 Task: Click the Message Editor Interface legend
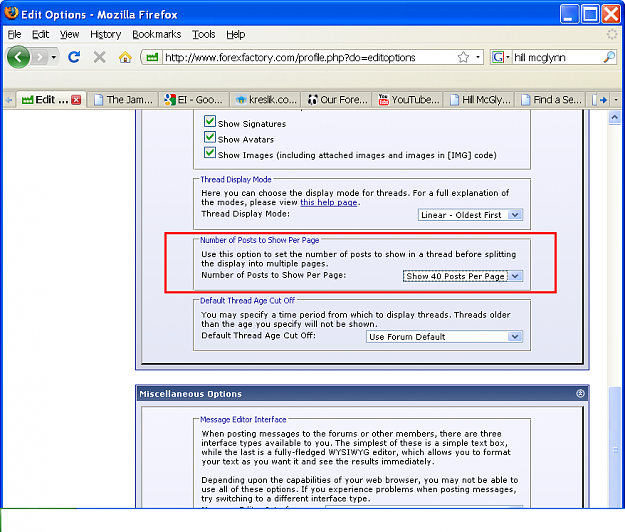[243, 420]
